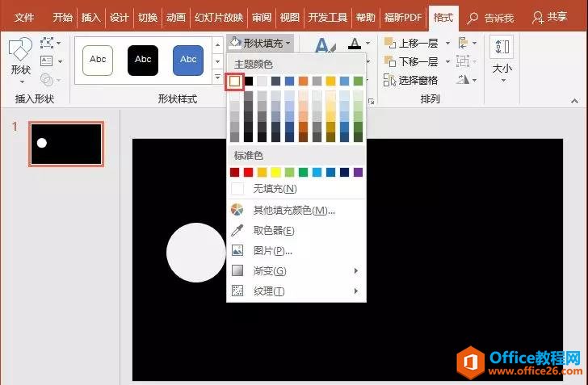Switch to the Insert (插入) tab

91,16
